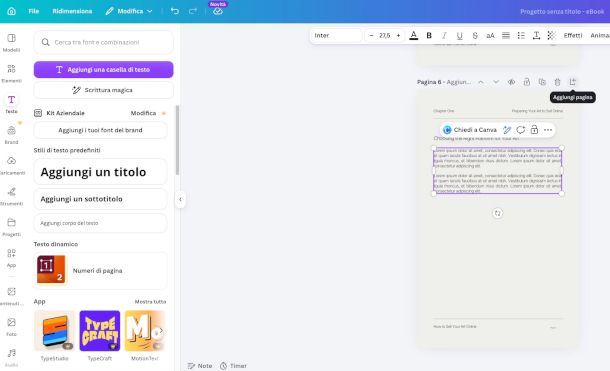This screenshot has width=610, height=371.
Task: Open the Inter font dropdown
Action: tap(337, 35)
